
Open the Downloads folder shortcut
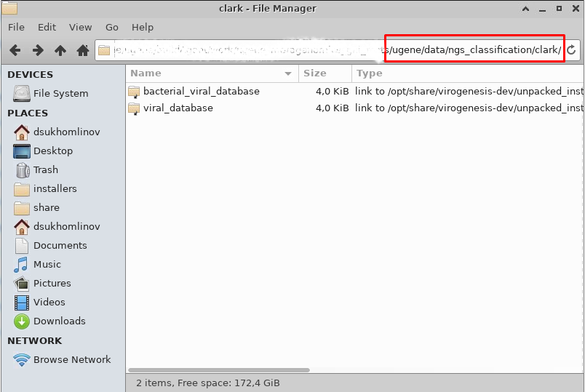(x=59, y=321)
